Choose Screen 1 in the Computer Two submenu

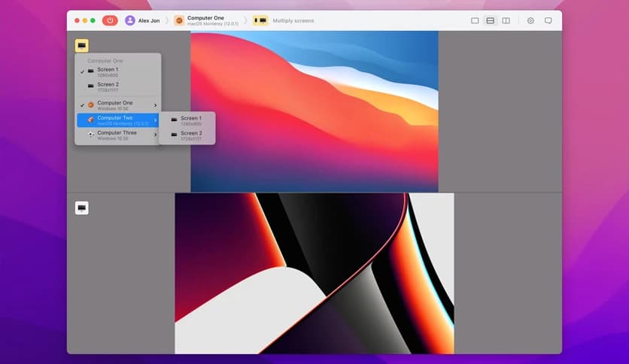pos(190,120)
